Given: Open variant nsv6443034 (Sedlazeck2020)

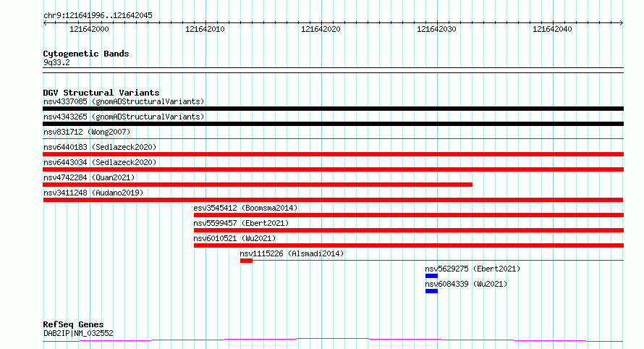Looking at the screenshot, I should click(x=100, y=162).
